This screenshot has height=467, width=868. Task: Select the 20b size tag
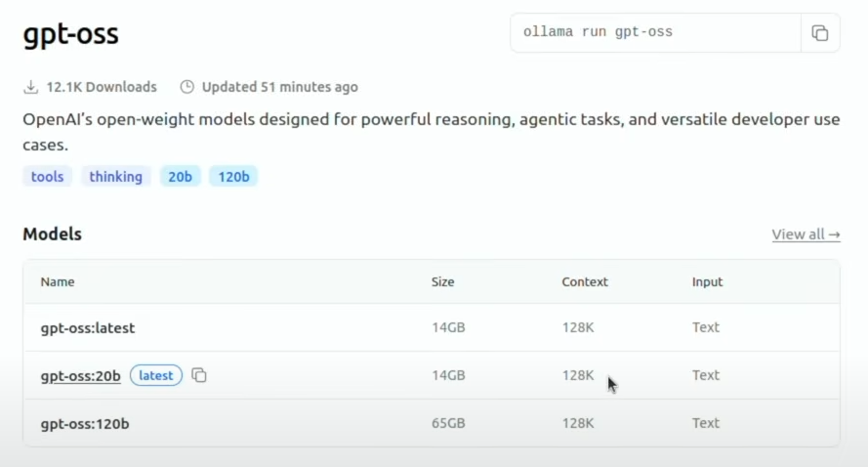click(180, 176)
